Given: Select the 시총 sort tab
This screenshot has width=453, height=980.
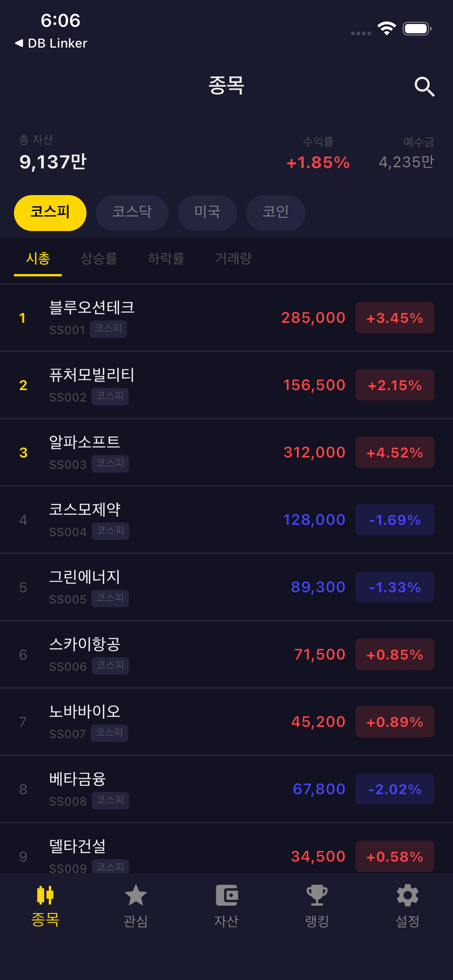Looking at the screenshot, I should click(x=38, y=259).
